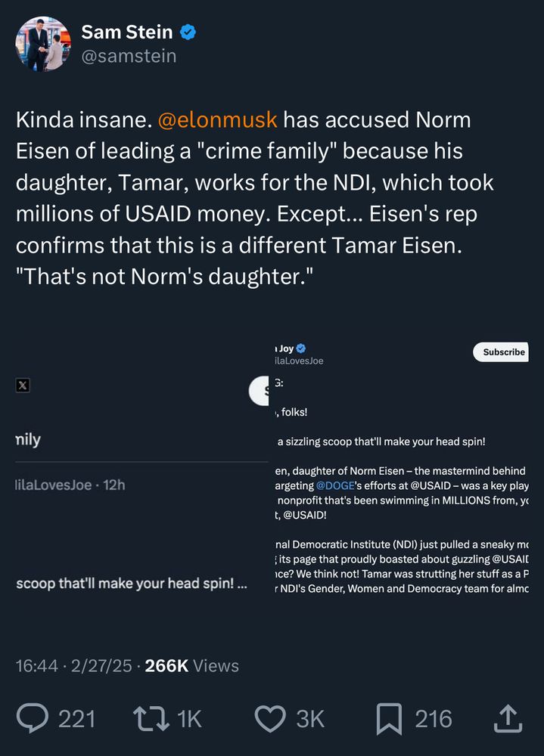Image resolution: width=544 pixels, height=756 pixels.
Task: Click the lilaLovesJoe · 12h text
Action: (x=70, y=485)
